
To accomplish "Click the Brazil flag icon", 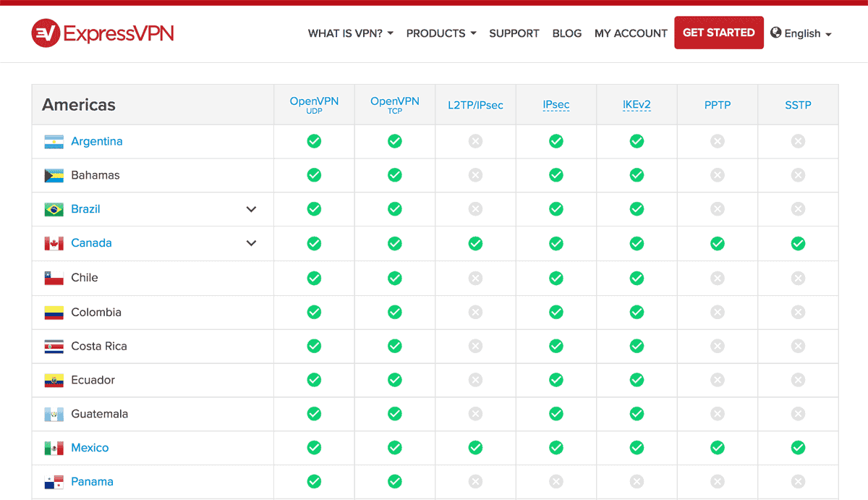I will point(54,209).
